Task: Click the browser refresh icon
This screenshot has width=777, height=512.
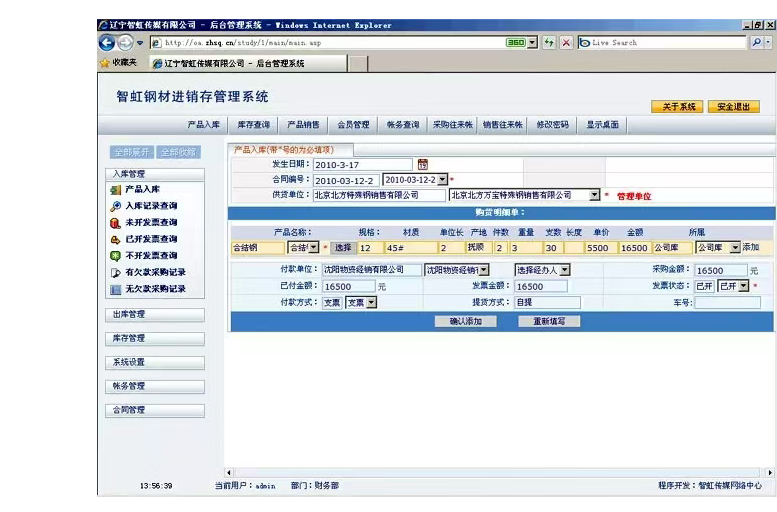Action: point(549,42)
